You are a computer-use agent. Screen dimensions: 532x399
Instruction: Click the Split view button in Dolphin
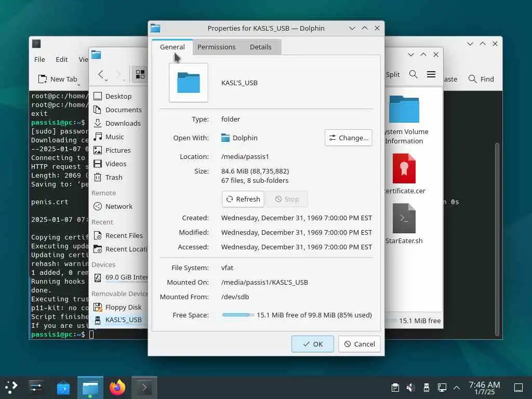pyautogui.click(x=393, y=74)
